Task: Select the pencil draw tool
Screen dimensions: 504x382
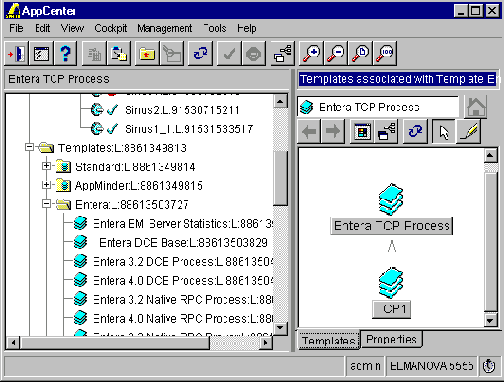Action: (x=468, y=131)
